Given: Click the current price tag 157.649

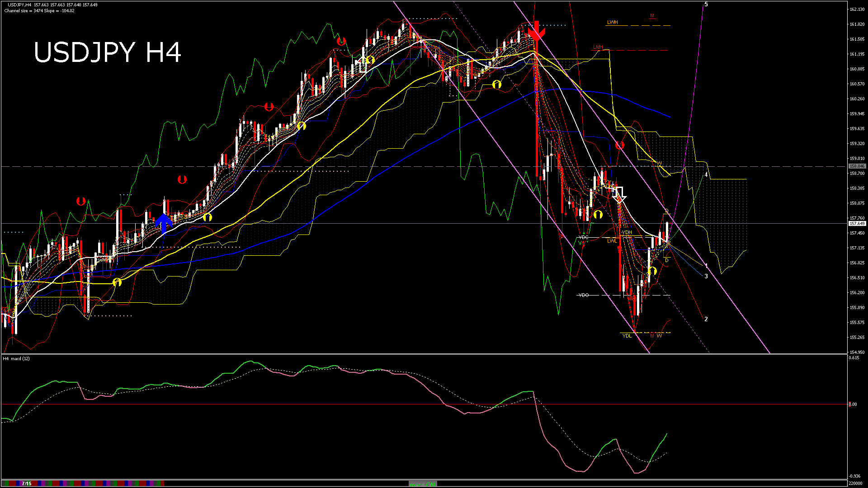Looking at the screenshot, I should point(857,224).
